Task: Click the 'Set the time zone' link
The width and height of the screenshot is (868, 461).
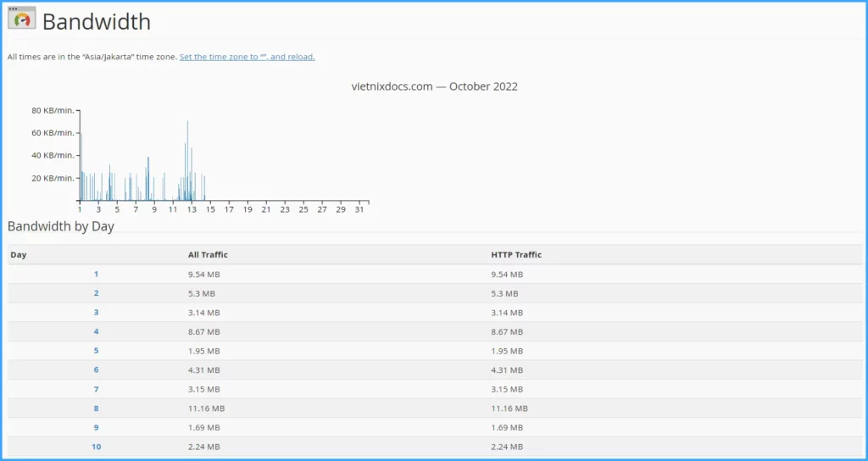Action: pyautogui.click(x=247, y=57)
